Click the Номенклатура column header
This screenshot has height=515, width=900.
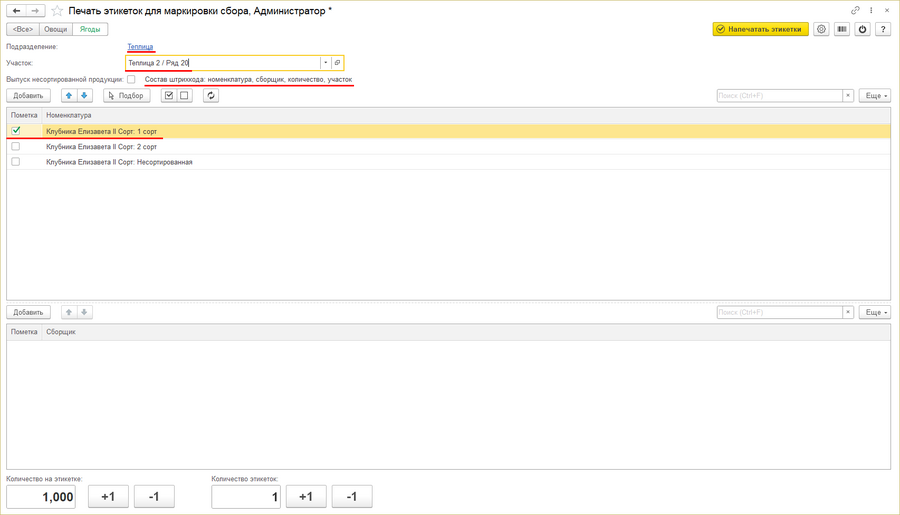[466, 115]
